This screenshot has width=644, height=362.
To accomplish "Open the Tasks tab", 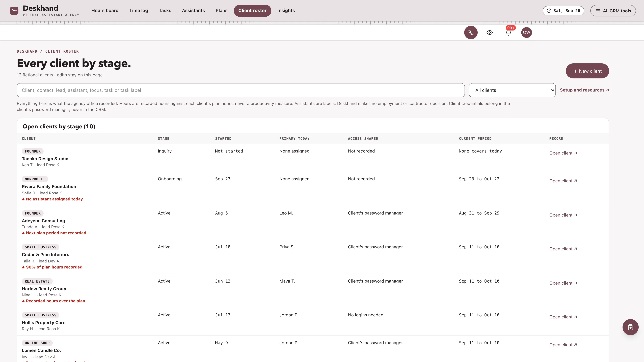I will tap(165, 11).
